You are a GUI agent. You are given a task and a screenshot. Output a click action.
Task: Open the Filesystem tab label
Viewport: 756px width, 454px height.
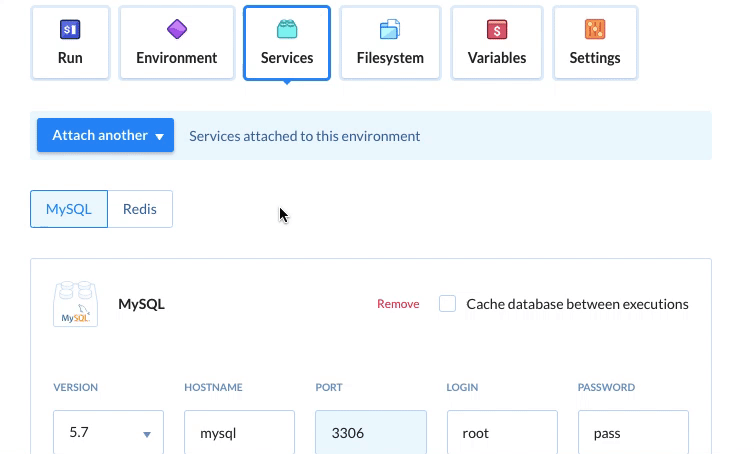390,58
